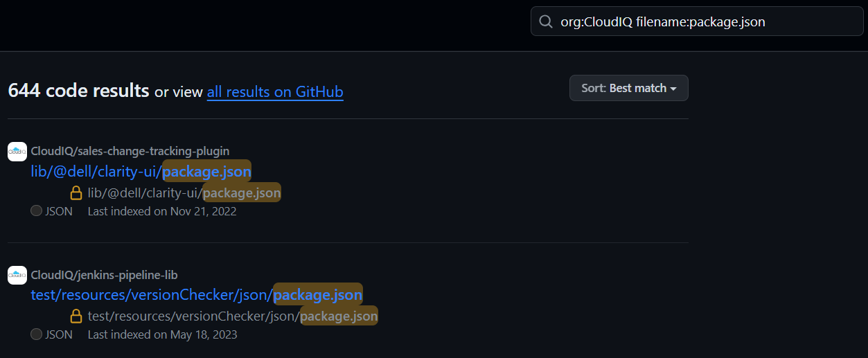Click the JSON label in the sales-change-tracking-plugin result
The height and width of the screenshot is (358, 868).
coord(59,211)
